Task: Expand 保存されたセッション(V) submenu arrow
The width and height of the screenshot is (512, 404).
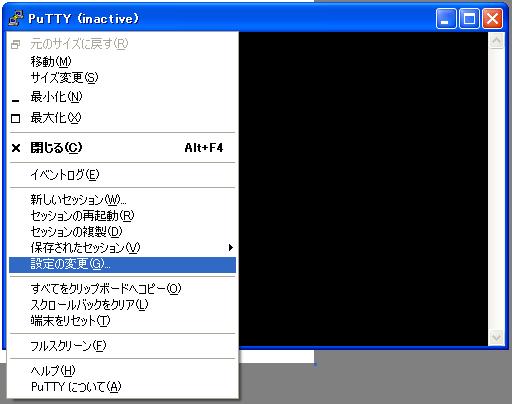Action: coord(230,248)
